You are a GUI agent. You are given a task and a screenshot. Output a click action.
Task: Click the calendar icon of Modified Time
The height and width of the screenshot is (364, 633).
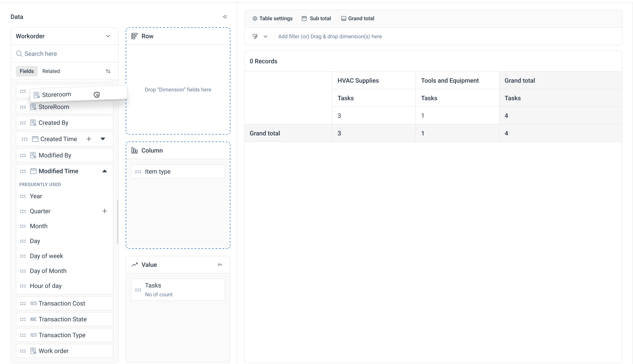(x=33, y=171)
